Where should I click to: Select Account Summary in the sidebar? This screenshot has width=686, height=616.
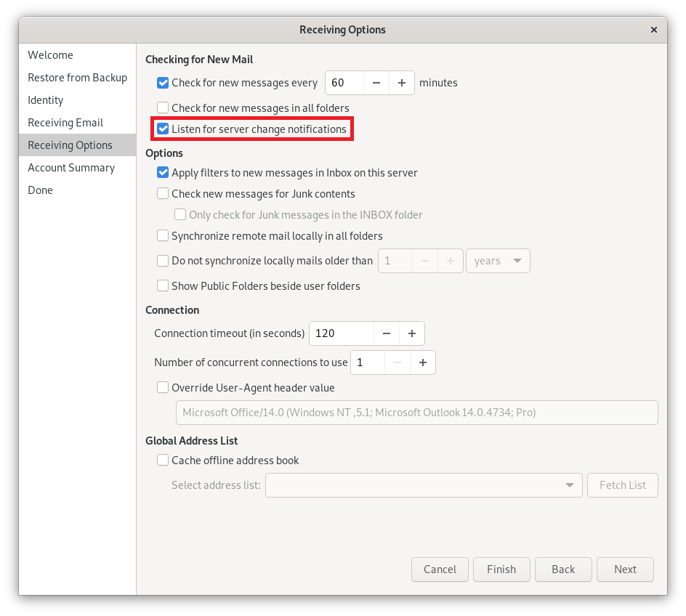[x=71, y=168]
